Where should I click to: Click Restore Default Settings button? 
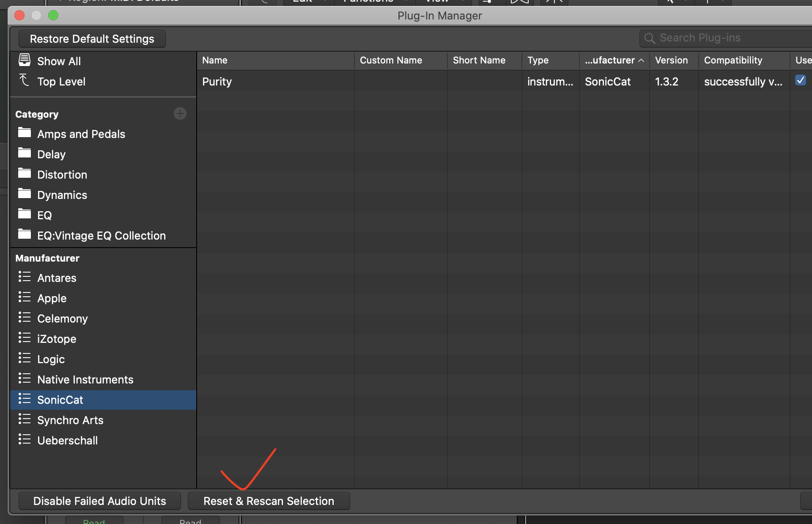tap(92, 39)
